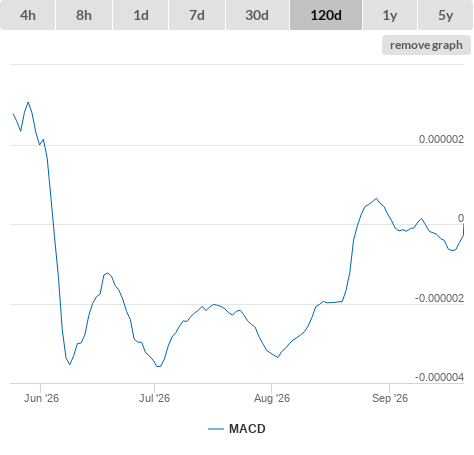Choose the 1d time range tab

coord(141,15)
